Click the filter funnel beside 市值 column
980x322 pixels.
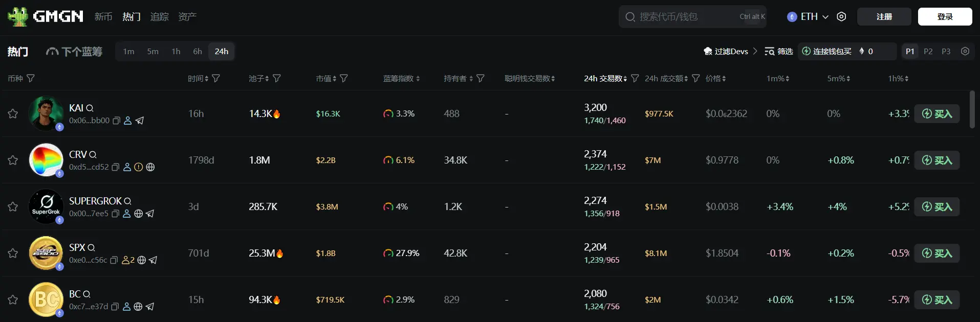point(344,78)
